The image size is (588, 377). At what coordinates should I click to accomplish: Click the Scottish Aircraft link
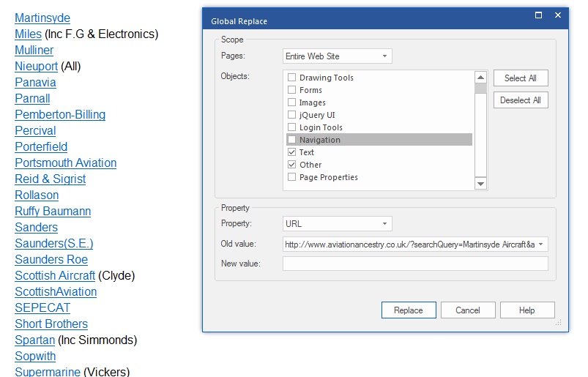click(x=55, y=276)
